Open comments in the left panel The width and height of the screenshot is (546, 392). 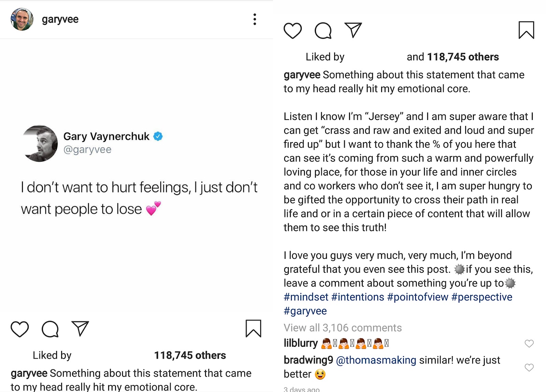click(50, 329)
